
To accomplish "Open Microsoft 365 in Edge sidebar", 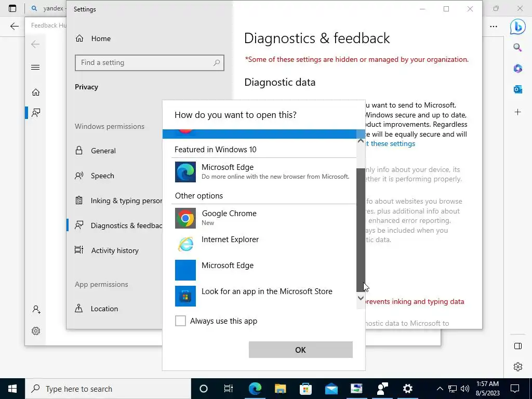I will pyautogui.click(x=517, y=69).
